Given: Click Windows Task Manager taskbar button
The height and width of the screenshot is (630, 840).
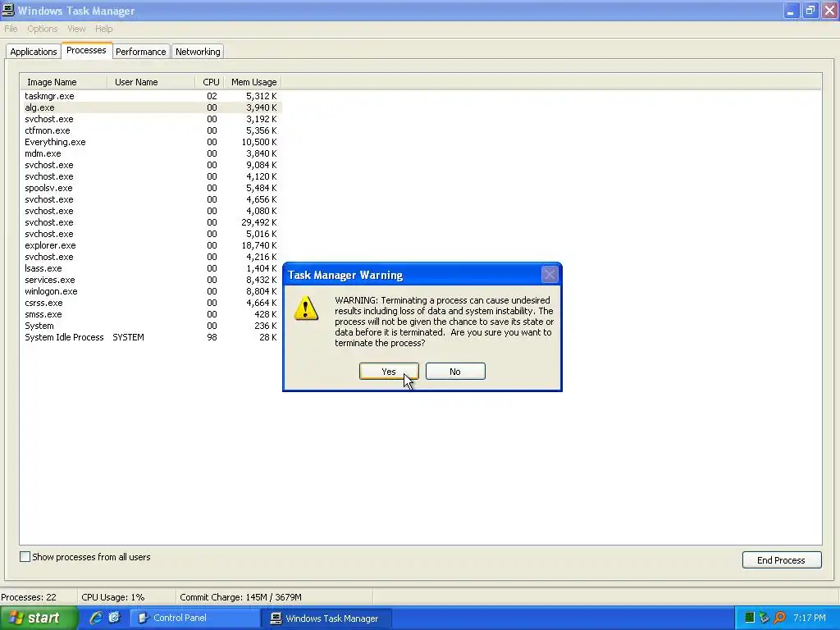Looking at the screenshot, I should [326, 618].
